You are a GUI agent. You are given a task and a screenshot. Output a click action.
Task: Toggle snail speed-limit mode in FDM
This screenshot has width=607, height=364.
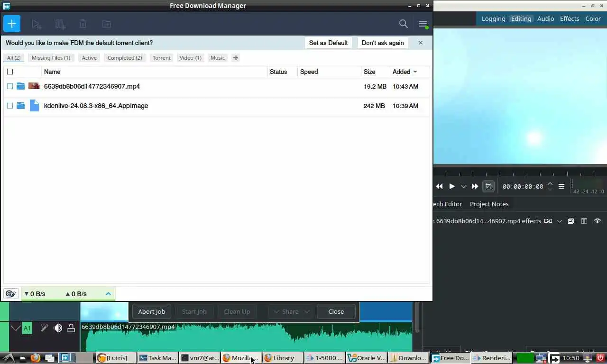[x=10, y=294]
